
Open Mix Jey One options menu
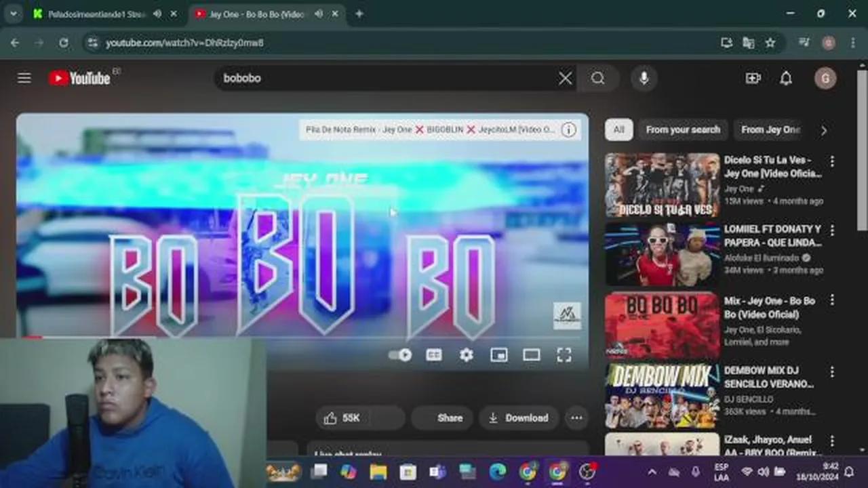[832, 300]
